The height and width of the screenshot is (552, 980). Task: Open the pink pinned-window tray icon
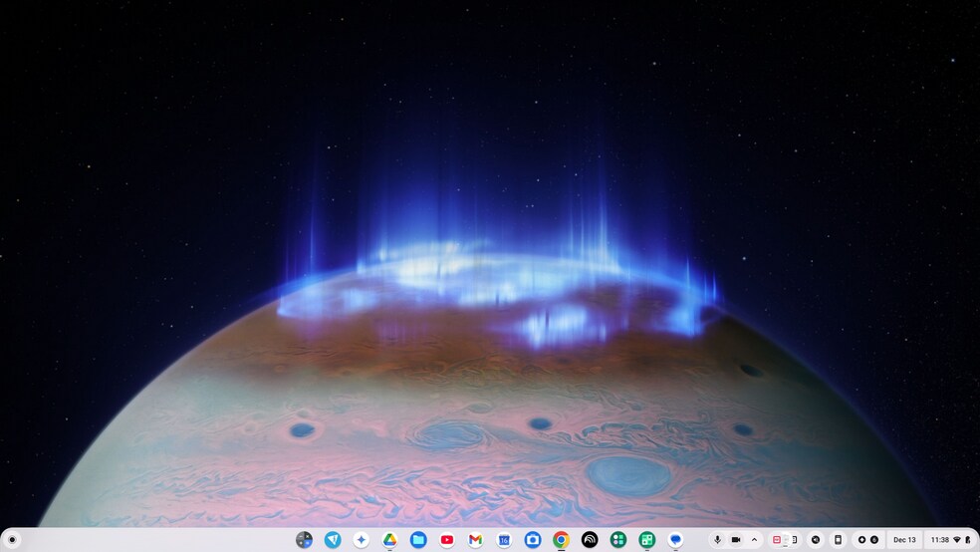coord(777,539)
